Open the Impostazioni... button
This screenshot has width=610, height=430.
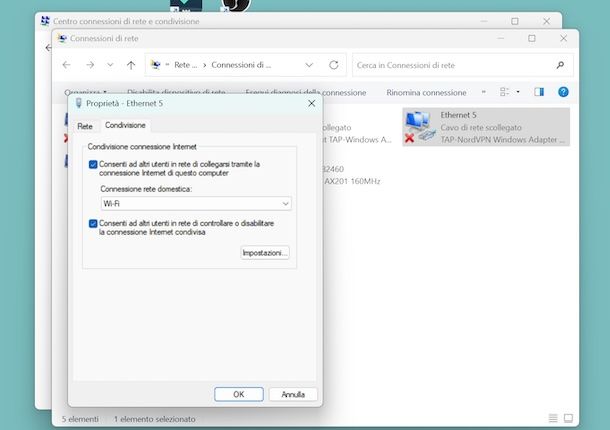pos(265,253)
